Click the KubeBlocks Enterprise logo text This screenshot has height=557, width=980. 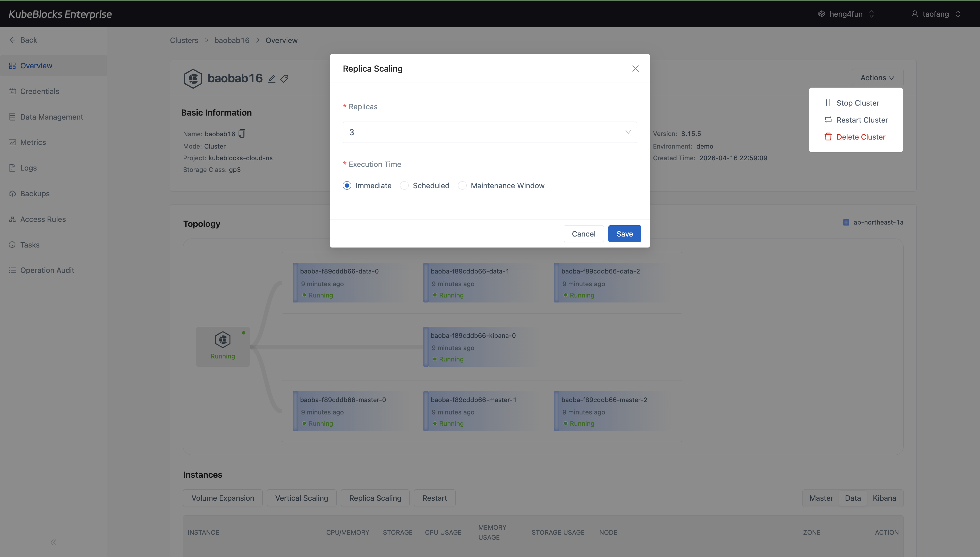tap(60, 14)
